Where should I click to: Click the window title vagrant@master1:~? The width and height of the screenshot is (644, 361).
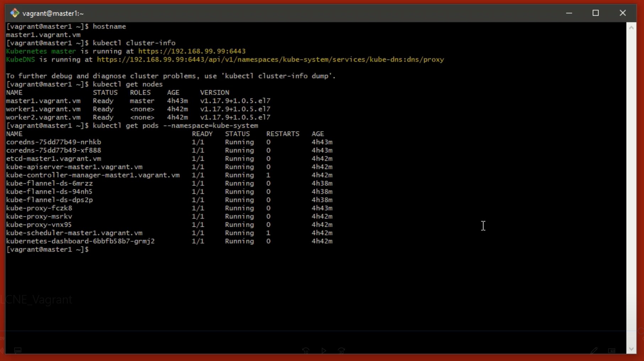point(53,13)
